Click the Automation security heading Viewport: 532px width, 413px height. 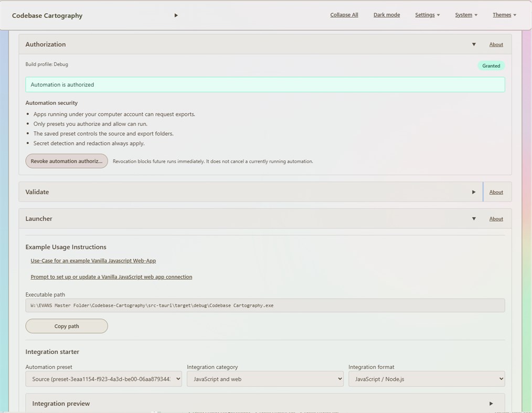[x=51, y=103]
